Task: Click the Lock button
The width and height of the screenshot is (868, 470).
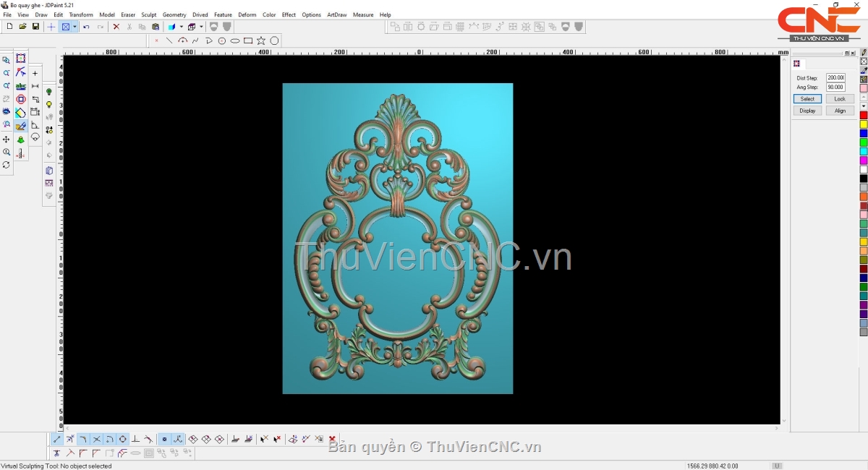Action: coord(839,98)
